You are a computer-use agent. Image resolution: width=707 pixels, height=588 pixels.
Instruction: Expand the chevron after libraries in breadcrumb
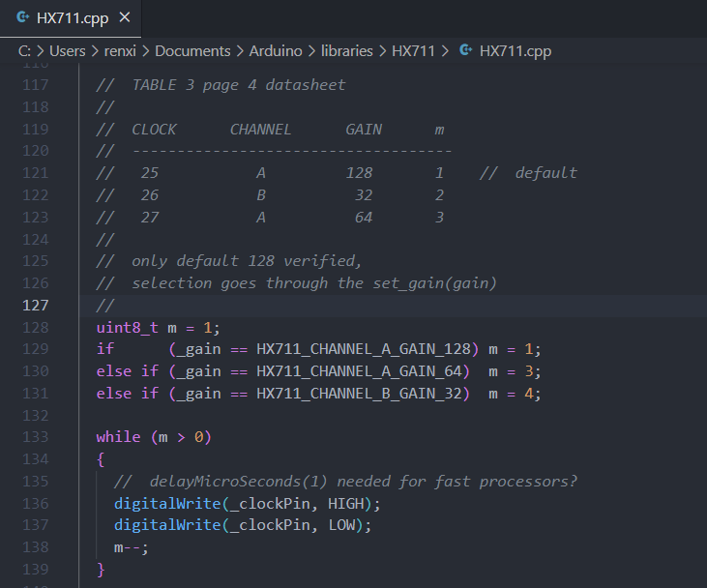click(x=382, y=51)
